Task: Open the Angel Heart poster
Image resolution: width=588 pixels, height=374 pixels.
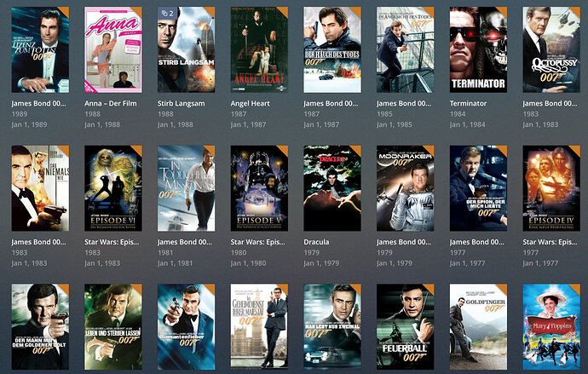Action: (x=260, y=49)
